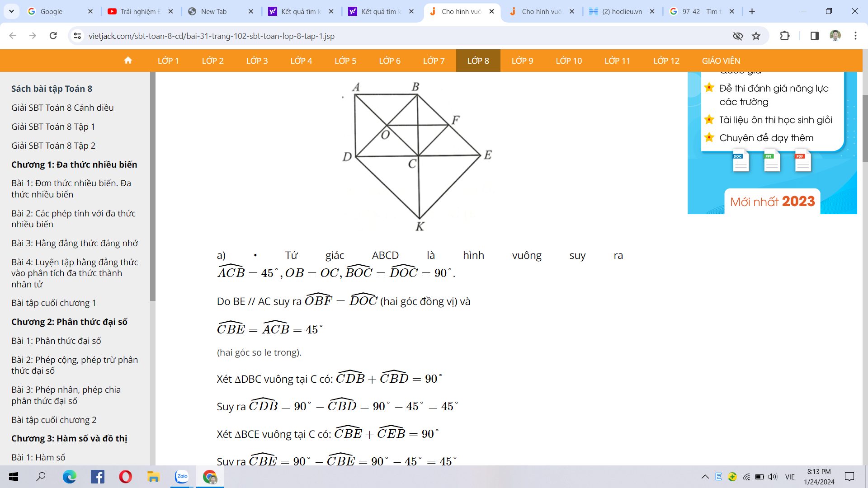
Task: Open site information dropdown in address bar
Action: (x=77, y=36)
